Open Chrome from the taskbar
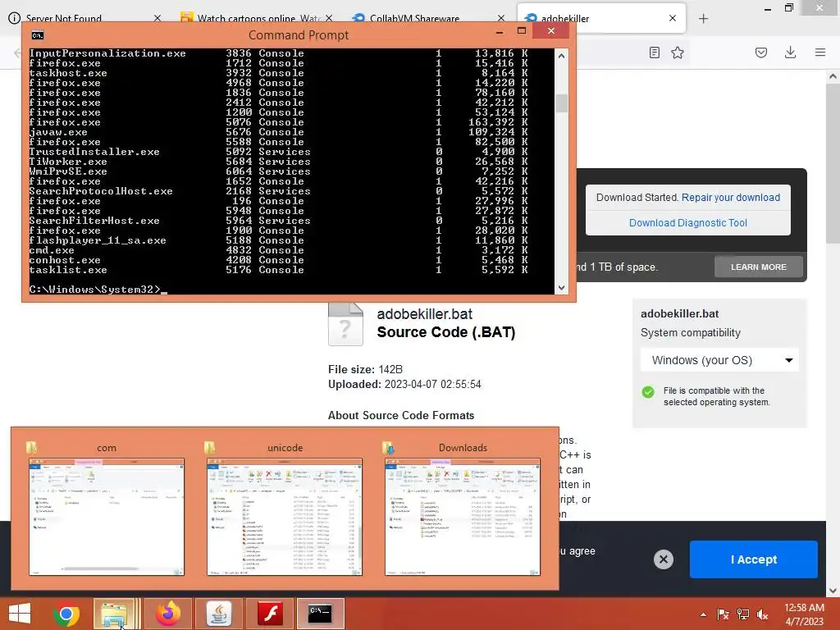This screenshot has width=840, height=630. 66,614
